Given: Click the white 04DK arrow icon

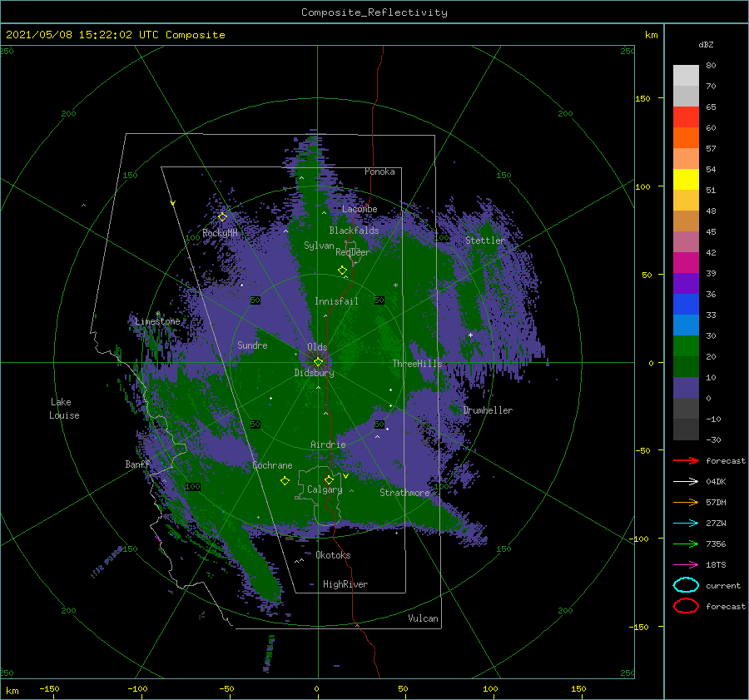Looking at the screenshot, I should pyautogui.click(x=686, y=481).
